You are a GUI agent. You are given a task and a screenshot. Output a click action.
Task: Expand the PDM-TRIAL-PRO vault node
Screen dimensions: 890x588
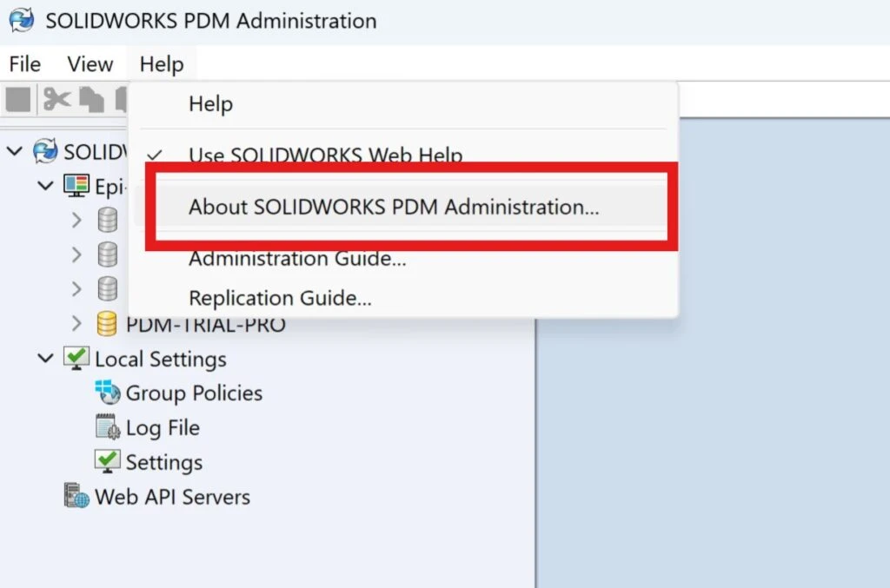(76, 324)
